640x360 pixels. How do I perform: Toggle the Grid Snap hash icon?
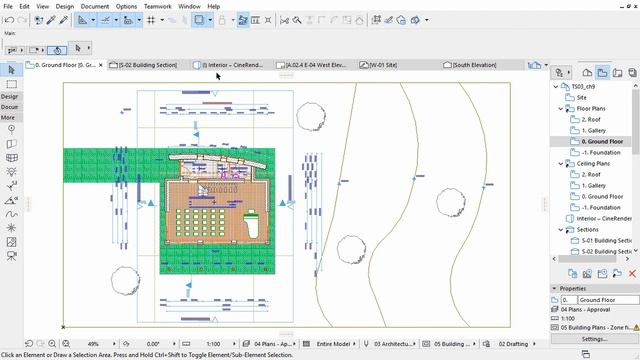pyautogui.click(x=151, y=20)
